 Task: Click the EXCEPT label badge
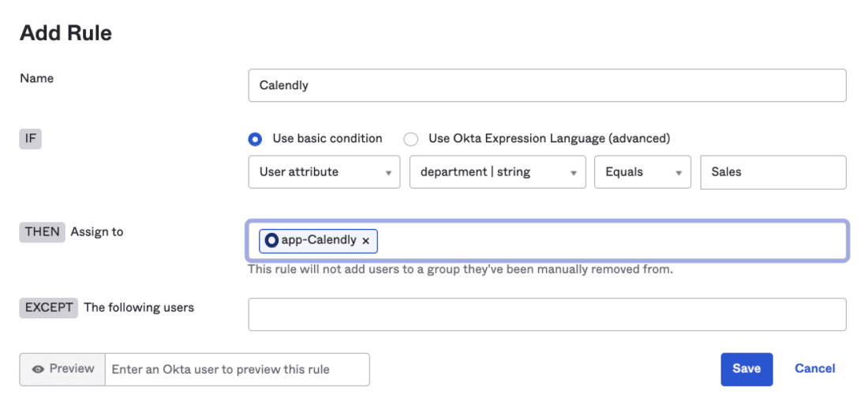[49, 307]
